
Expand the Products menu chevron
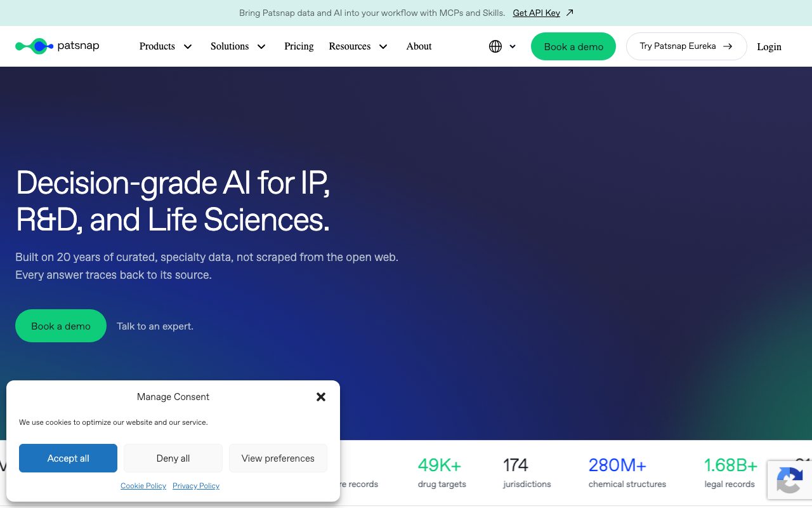[188, 46]
